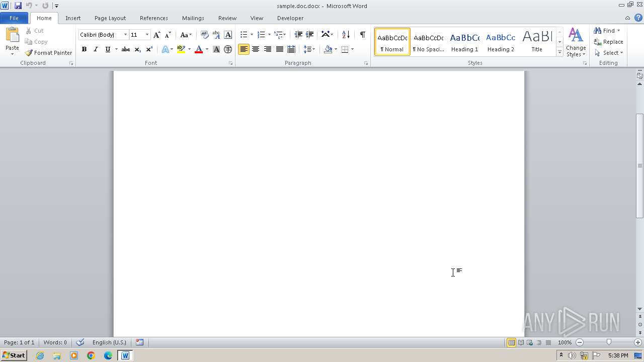Click the Increase Indent icon
644x362 pixels.
(310, 35)
